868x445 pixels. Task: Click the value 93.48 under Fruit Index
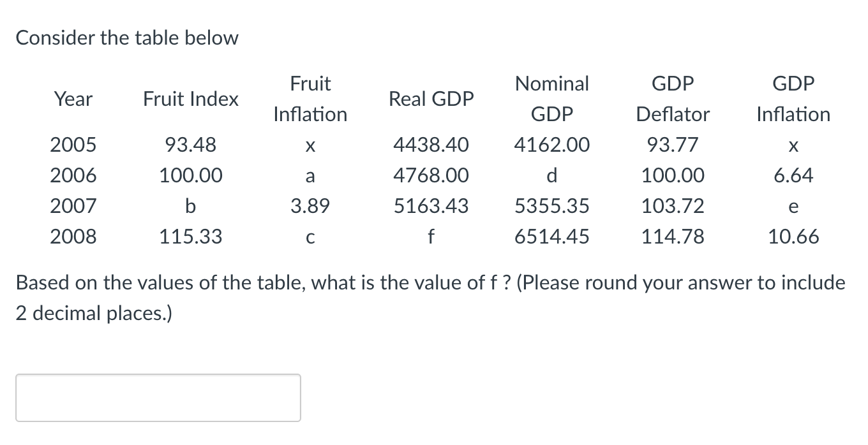(x=190, y=145)
